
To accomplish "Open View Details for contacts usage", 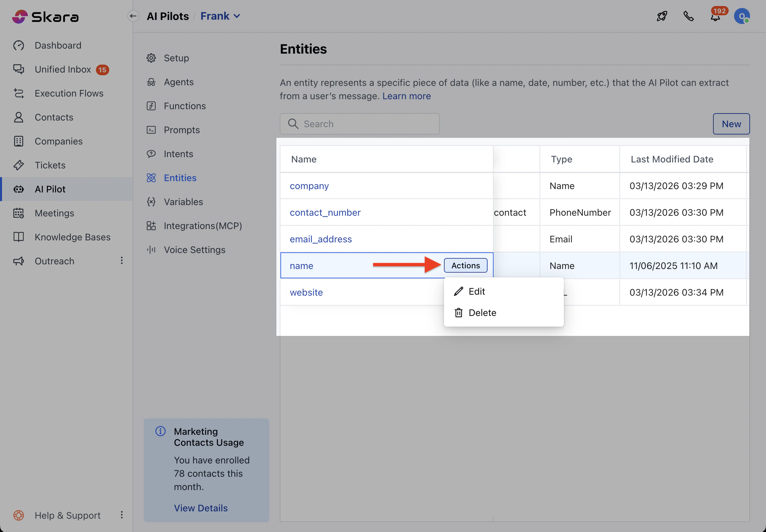I will pyautogui.click(x=200, y=508).
